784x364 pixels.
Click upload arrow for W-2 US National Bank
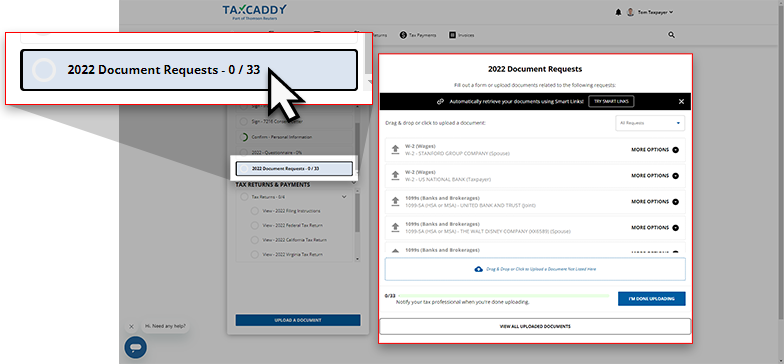(395, 176)
